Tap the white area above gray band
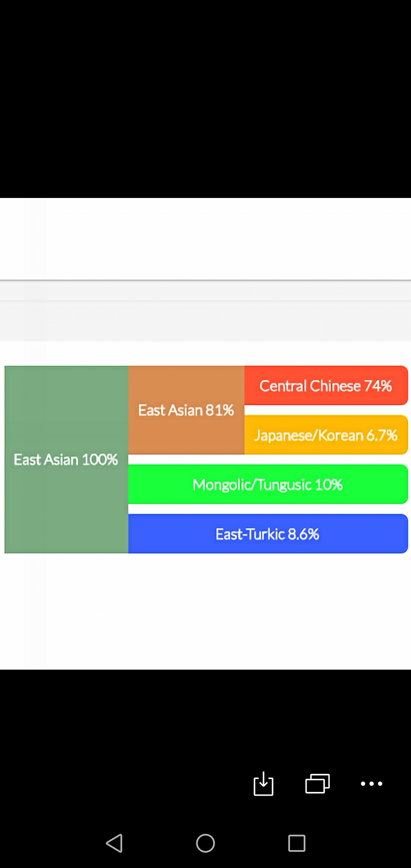 coord(205,239)
